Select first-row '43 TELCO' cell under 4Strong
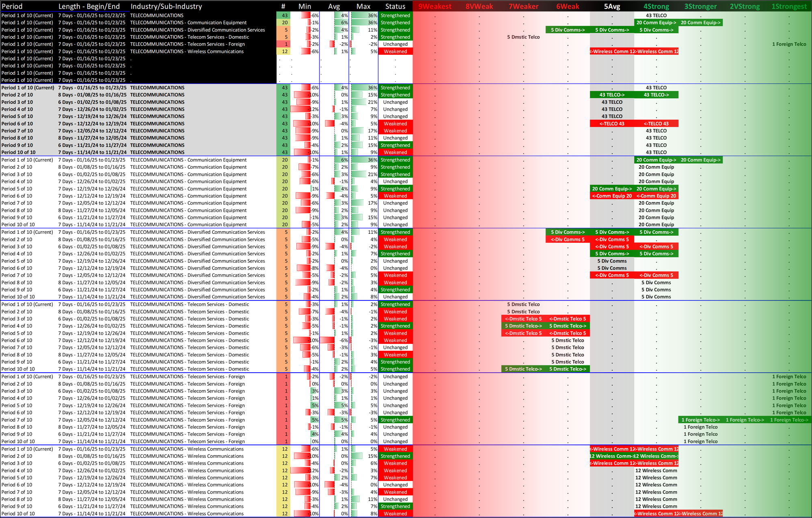Viewport: 812px width, 518px height. tap(656, 15)
